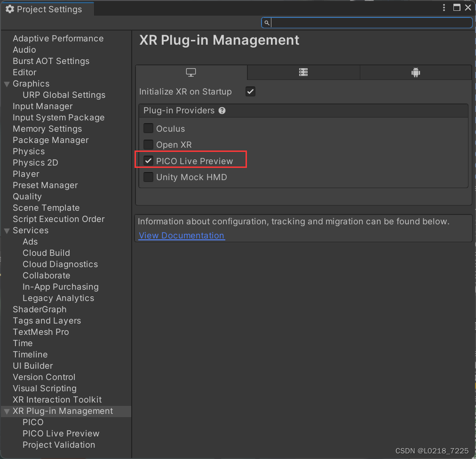Image resolution: width=476 pixels, height=459 pixels.
Task: Switch to the desktop platform tab
Action: coord(190,72)
